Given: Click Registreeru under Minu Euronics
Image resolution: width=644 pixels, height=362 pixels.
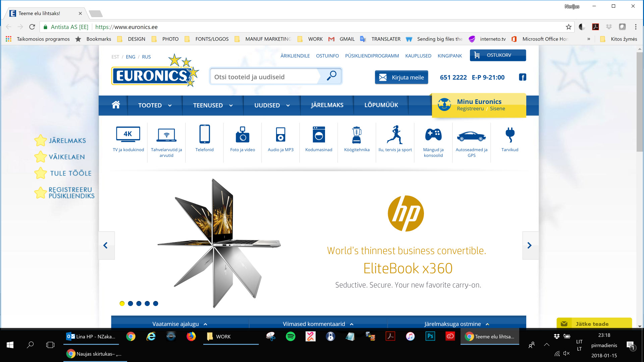Looking at the screenshot, I should 470,109.
